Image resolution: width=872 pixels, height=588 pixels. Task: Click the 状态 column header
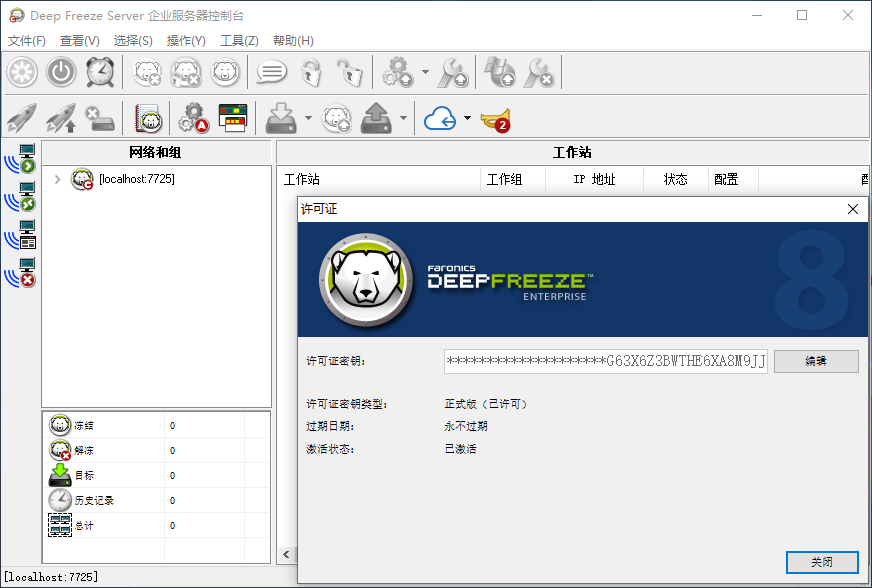[676, 179]
